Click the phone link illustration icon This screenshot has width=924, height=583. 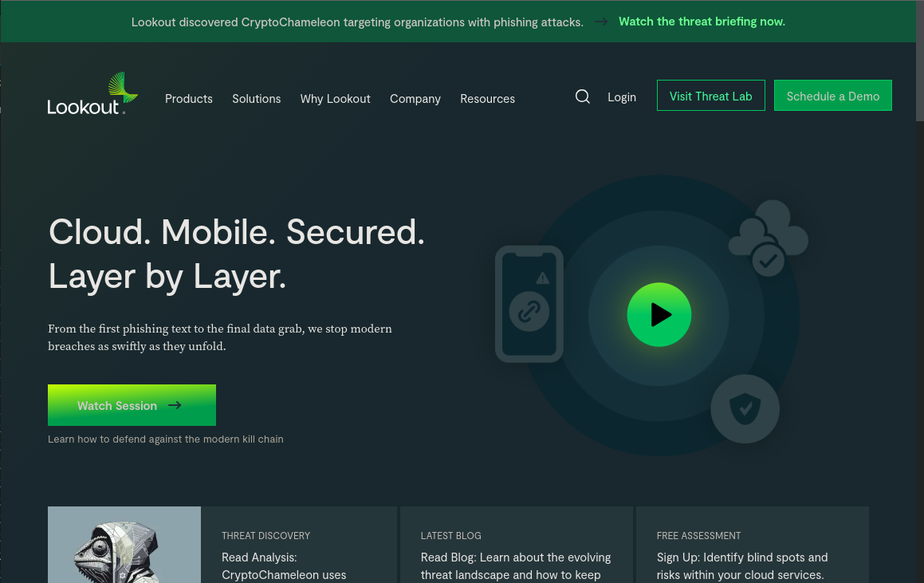coord(529,304)
